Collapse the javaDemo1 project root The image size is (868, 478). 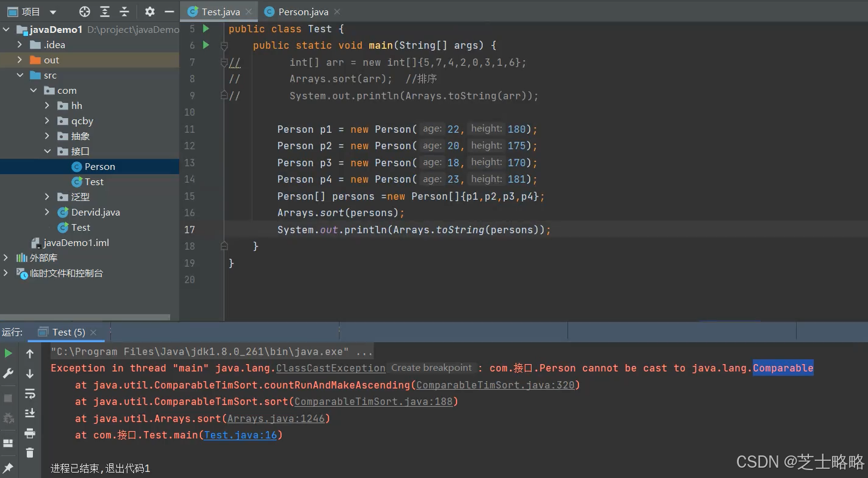click(6, 29)
